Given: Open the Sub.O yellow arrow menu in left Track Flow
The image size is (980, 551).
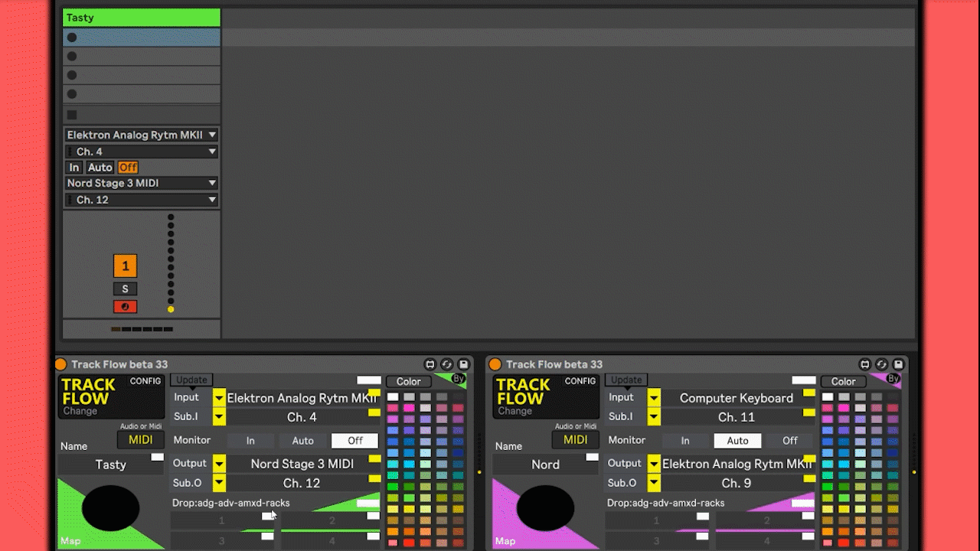Looking at the screenshot, I should (x=219, y=483).
